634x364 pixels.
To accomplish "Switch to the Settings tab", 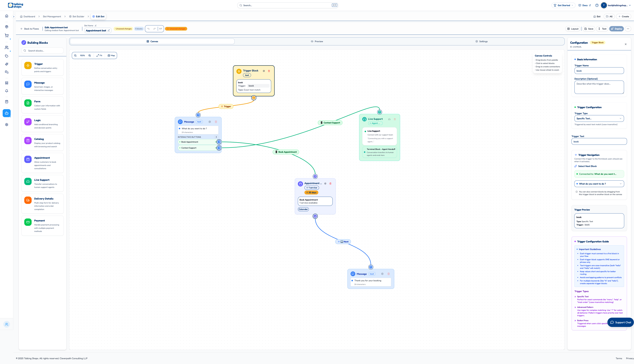I will pyautogui.click(x=481, y=42).
